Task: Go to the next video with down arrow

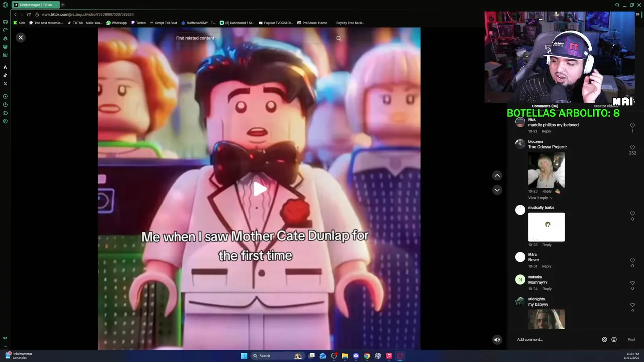Action: [x=497, y=190]
